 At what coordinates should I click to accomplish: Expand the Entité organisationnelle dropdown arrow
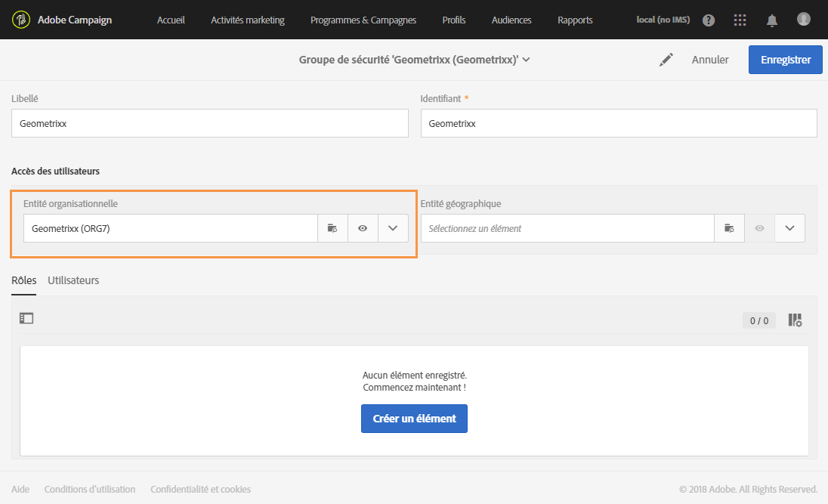(393, 228)
